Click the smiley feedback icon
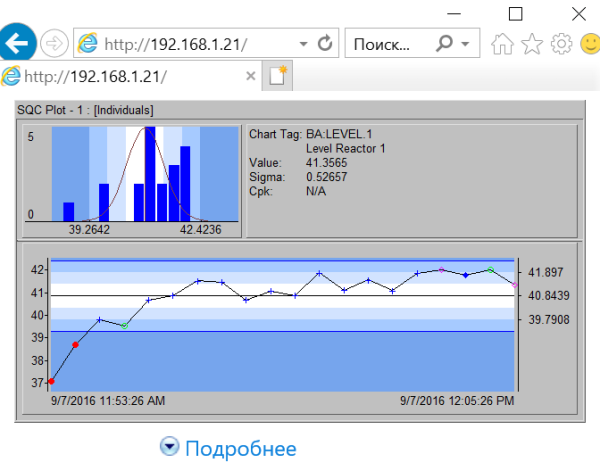600x471 pixels. [x=587, y=44]
